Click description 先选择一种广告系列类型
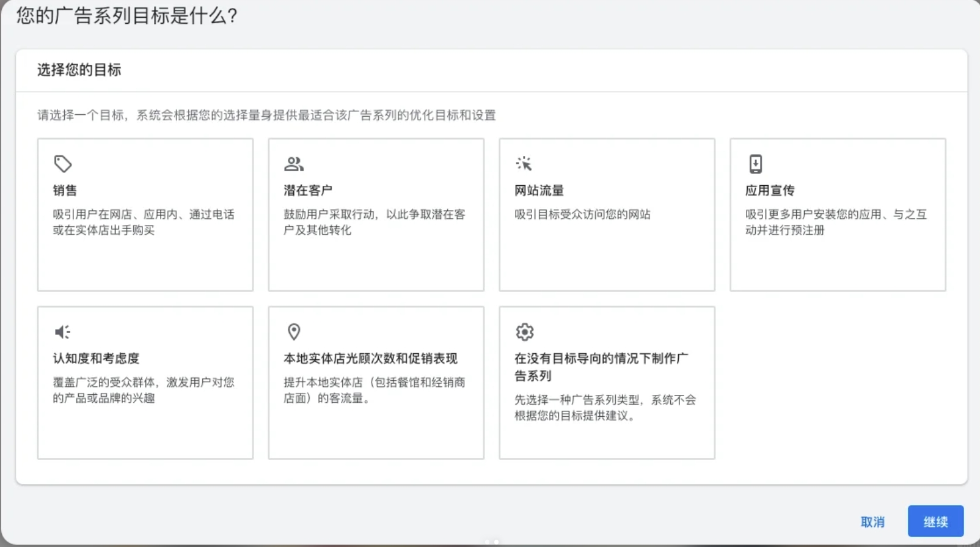This screenshot has width=980, height=547. (605, 408)
